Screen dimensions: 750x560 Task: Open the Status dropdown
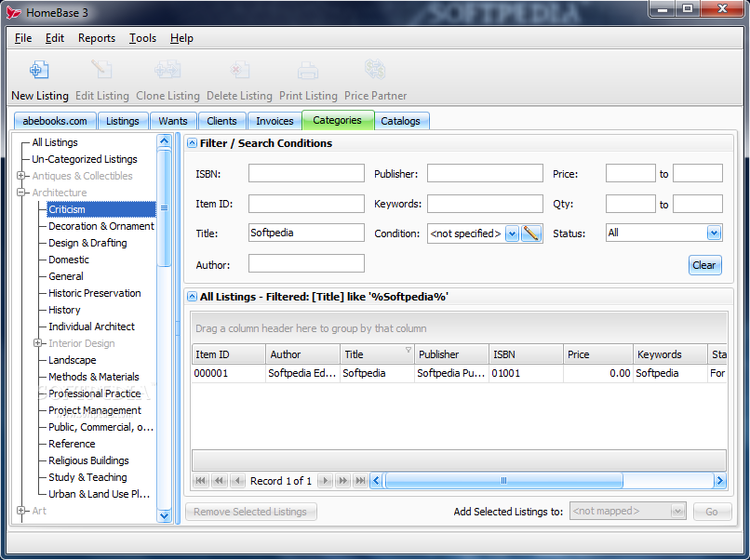point(714,233)
